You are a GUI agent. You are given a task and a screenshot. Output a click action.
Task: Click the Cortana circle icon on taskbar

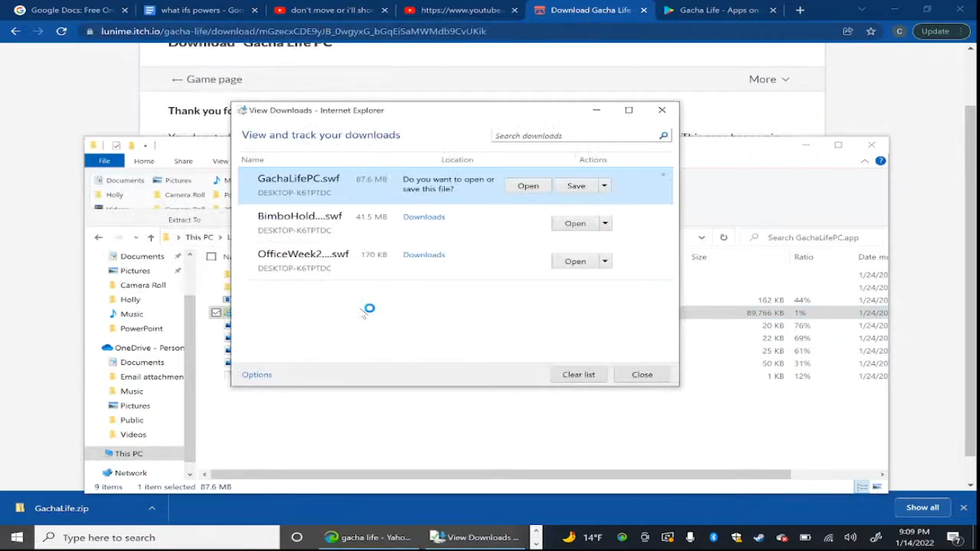[x=297, y=537]
